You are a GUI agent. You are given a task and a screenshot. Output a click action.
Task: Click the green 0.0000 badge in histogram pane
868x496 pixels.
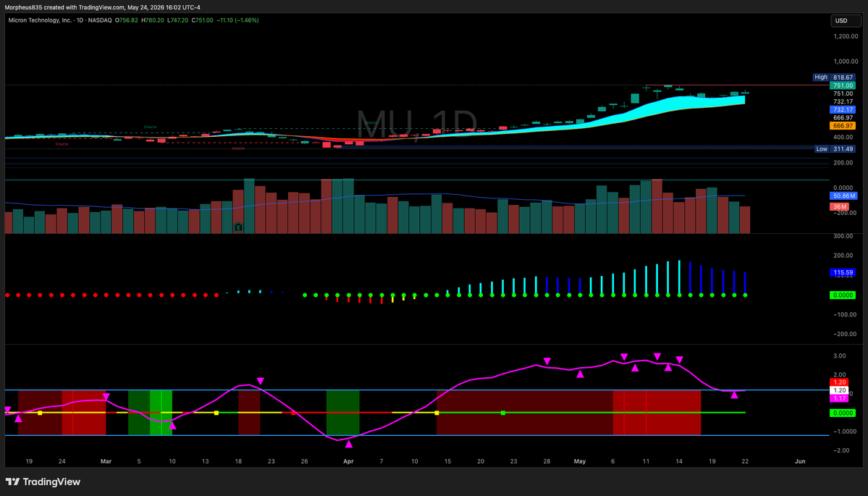point(843,295)
